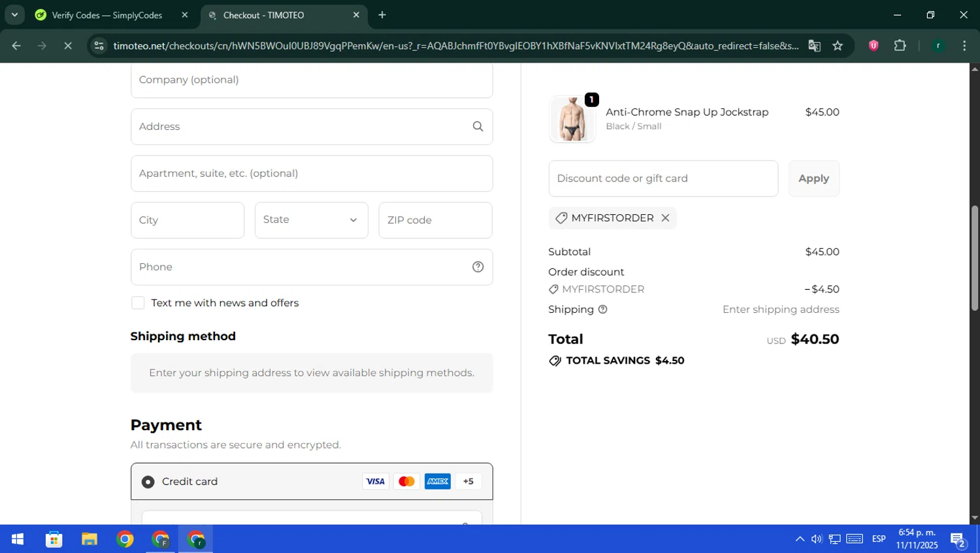Image resolution: width=980 pixels, height=553 pixels.
Task: Open Microsoft Store from taskbar
Action: (54, 539)
